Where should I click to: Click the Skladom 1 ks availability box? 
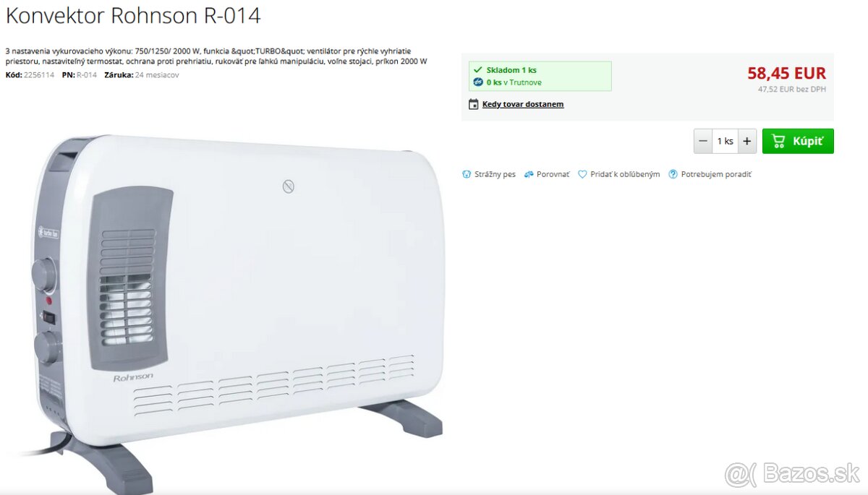coord(540,76)
